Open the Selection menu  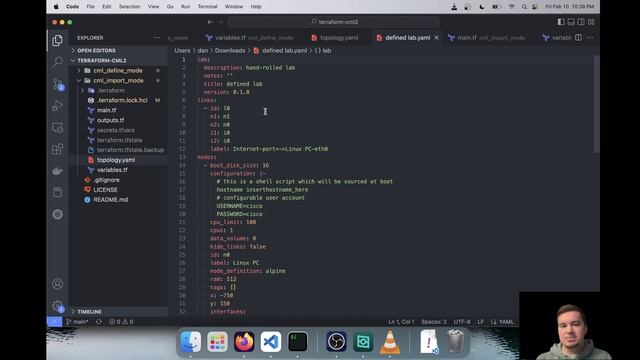point(129,7)
